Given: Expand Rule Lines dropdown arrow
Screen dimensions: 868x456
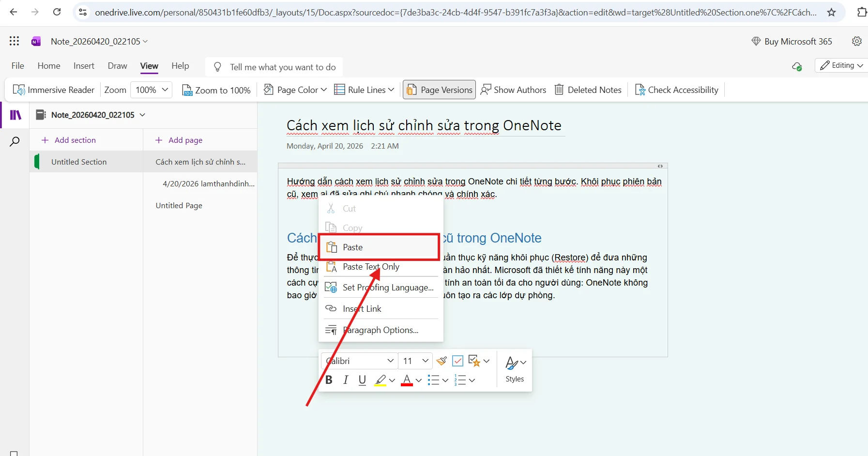Looking at the screenshot, I should [391, 90].
